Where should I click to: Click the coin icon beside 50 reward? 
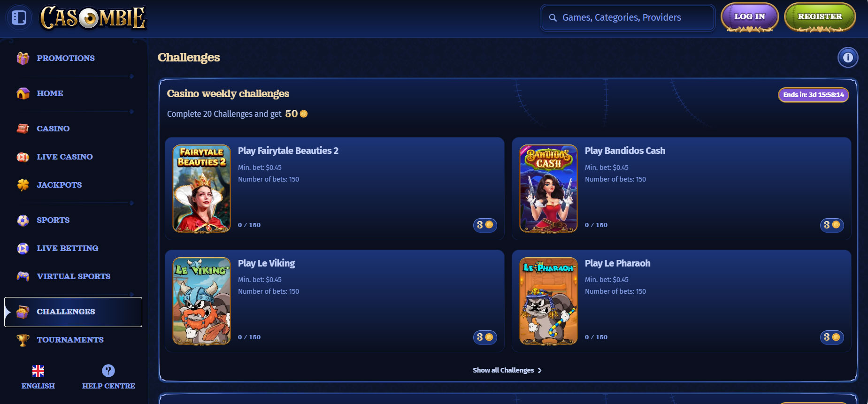tap(304, 114)
